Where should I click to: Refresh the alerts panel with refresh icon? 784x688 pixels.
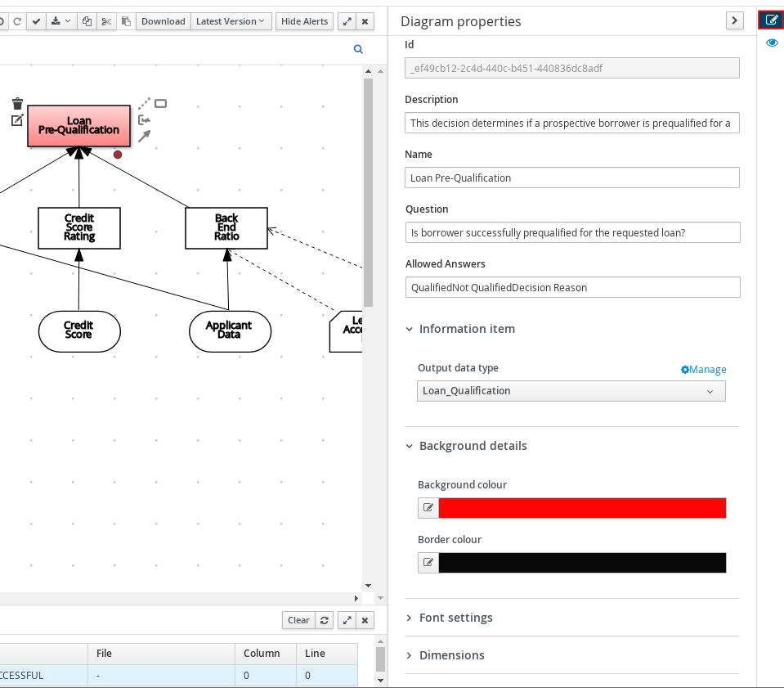(325, 620)
